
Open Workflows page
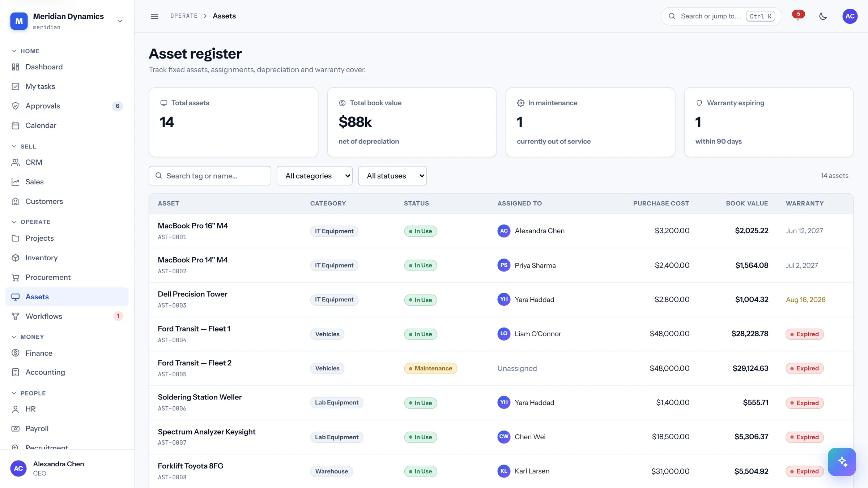(x=67, y=316)
